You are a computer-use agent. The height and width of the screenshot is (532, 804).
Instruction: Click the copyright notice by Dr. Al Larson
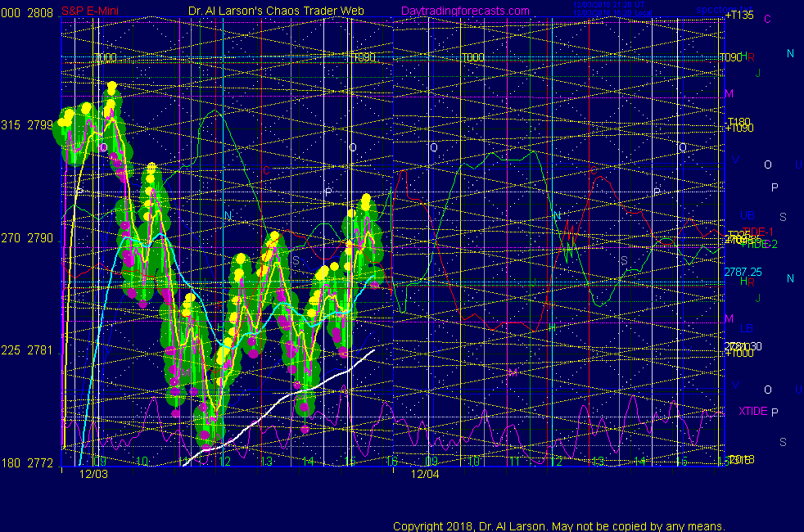coord(559,525)
